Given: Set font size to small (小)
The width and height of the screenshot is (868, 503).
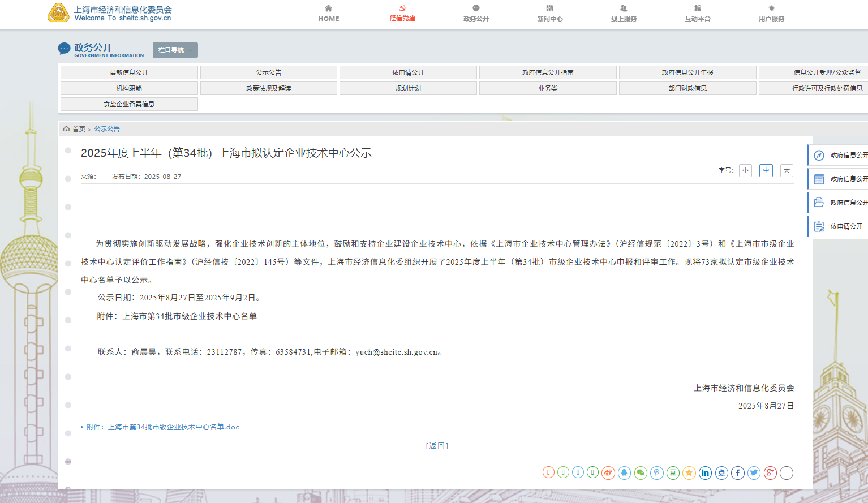Looking at the screenshot, I should (745, 170).
